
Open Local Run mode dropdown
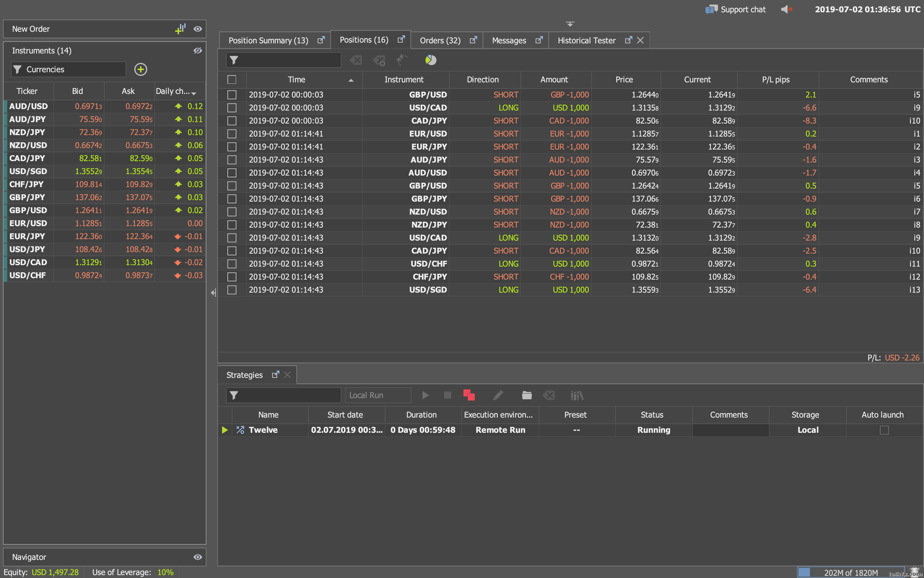[x=378, y=395]
